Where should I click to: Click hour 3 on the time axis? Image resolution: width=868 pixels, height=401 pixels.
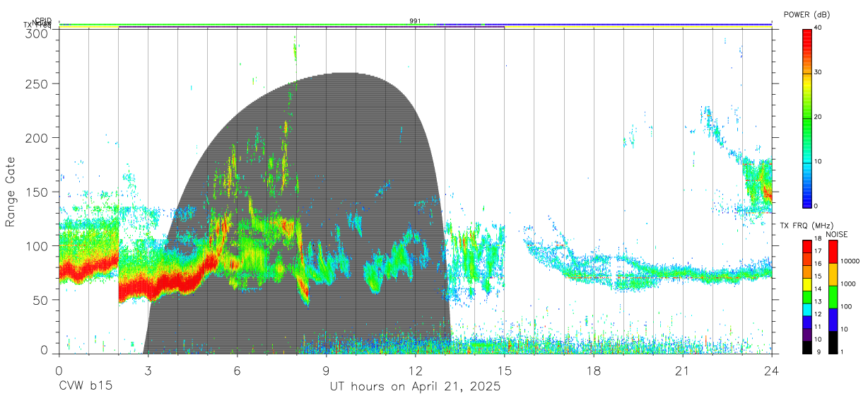(x=148, y=370)
